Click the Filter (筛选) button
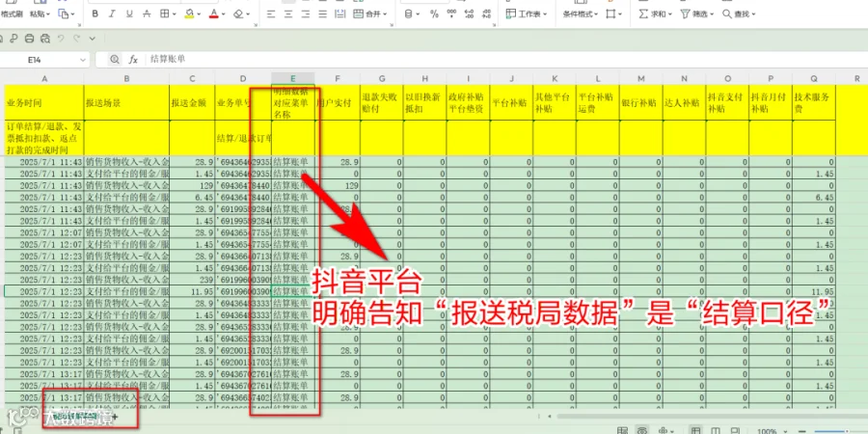 [697, 14]
